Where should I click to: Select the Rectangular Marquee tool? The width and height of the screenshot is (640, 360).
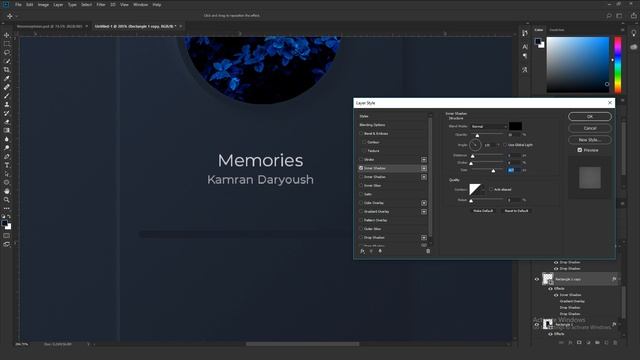point(7,44)
